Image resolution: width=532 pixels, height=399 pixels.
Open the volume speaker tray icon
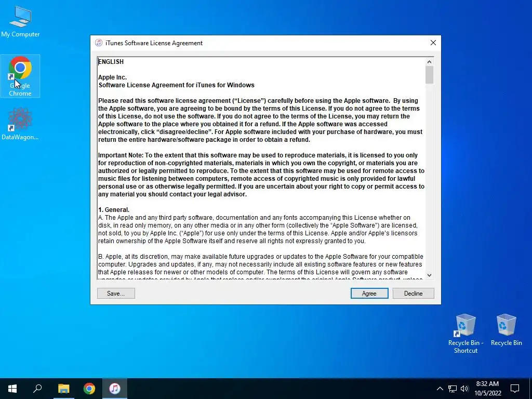click(x=464, y=389)
